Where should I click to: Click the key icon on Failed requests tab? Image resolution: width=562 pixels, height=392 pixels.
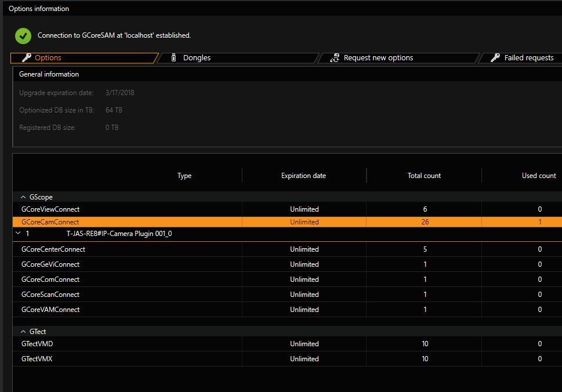(x=495, y=57)
